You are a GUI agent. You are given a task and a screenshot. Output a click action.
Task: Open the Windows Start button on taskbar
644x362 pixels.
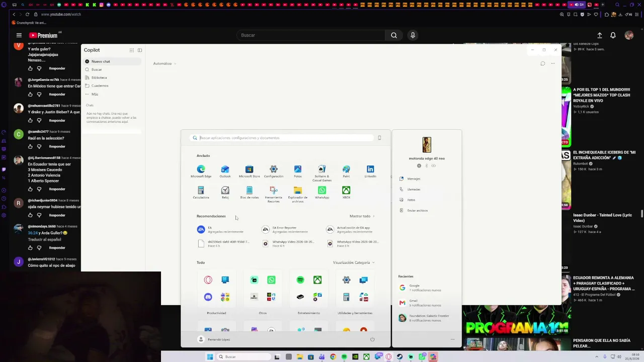click(x=210, y=357)
